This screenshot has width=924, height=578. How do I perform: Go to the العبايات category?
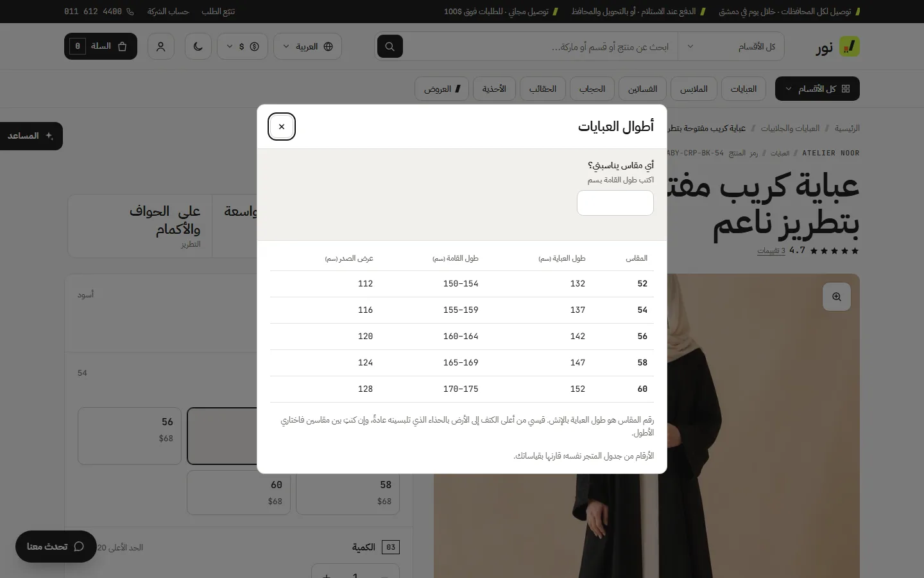coord(744,89)
